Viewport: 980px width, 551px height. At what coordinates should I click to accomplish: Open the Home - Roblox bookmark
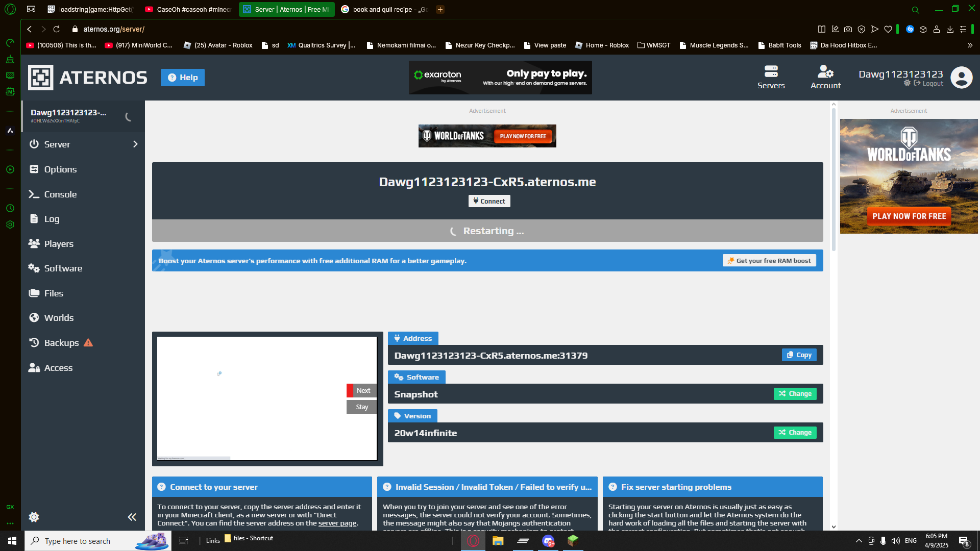(x=602, y=45)
